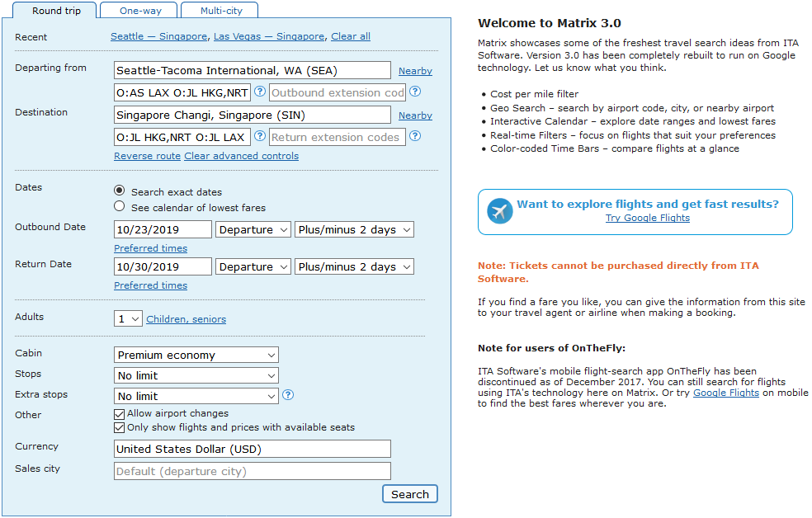Viewport: 812px width, 518px height.
Task: Open Google Flights link in OnTheFly note
Action: click(x=726, y=393)
